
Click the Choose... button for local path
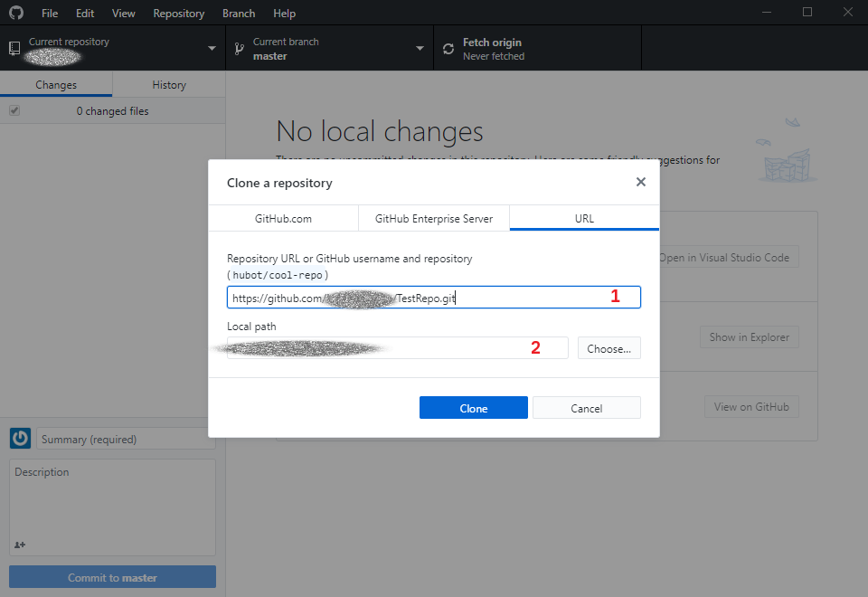tap(609, 348)
